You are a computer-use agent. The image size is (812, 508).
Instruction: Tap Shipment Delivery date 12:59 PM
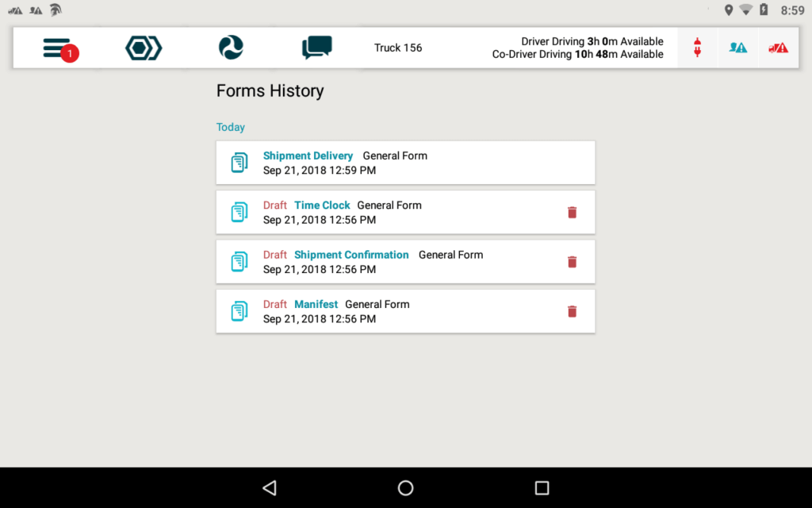tap(320, 171)
